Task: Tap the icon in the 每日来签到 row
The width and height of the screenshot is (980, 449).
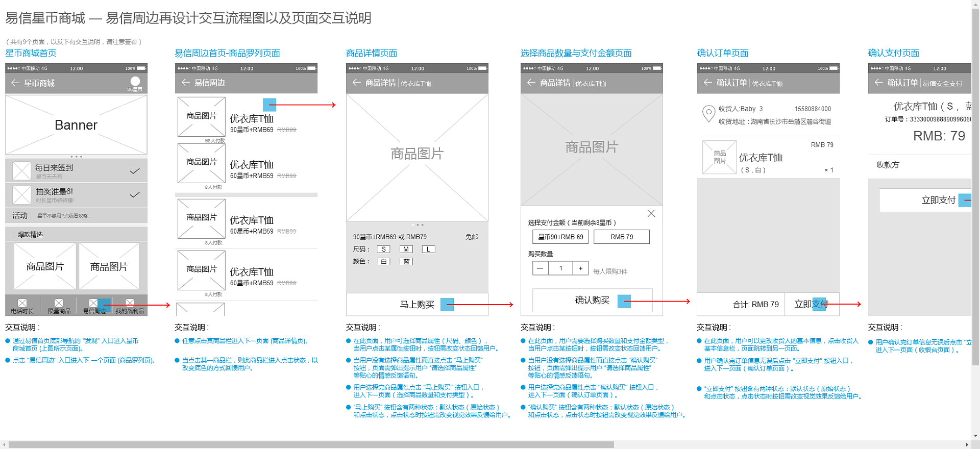Action: click(x=21, y=170)
